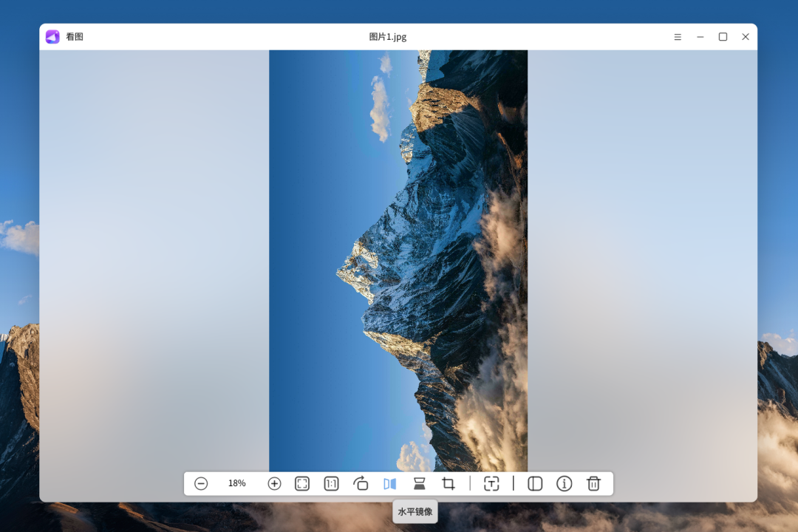798x532 pixels.
Task: Minimize the image viewer window
Action: point(700,37)
